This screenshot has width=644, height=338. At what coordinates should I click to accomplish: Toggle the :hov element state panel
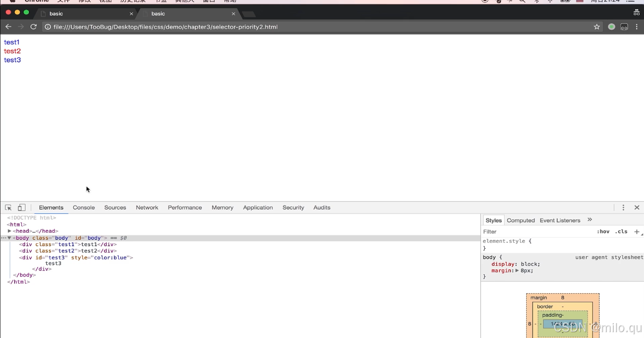[x=603, y=232]
